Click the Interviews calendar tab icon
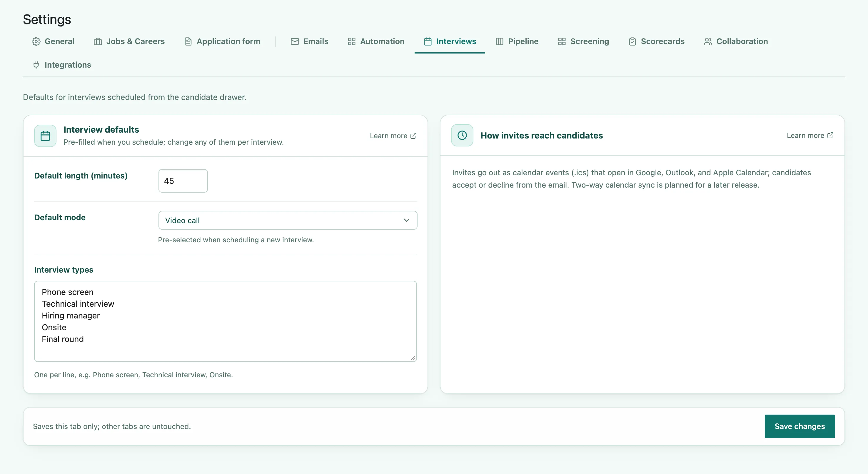The height and width of the screenshot is (474, 868). tap(428, 41)
